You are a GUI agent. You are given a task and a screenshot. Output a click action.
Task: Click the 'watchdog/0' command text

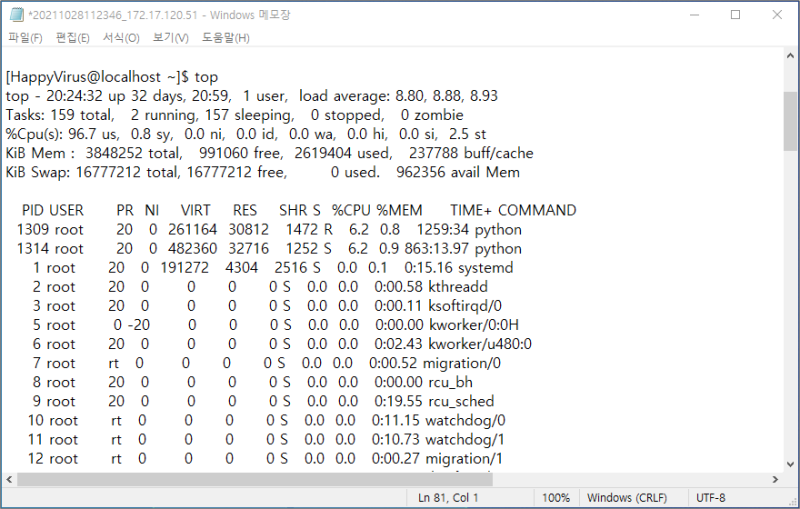[x=465, y=421]
